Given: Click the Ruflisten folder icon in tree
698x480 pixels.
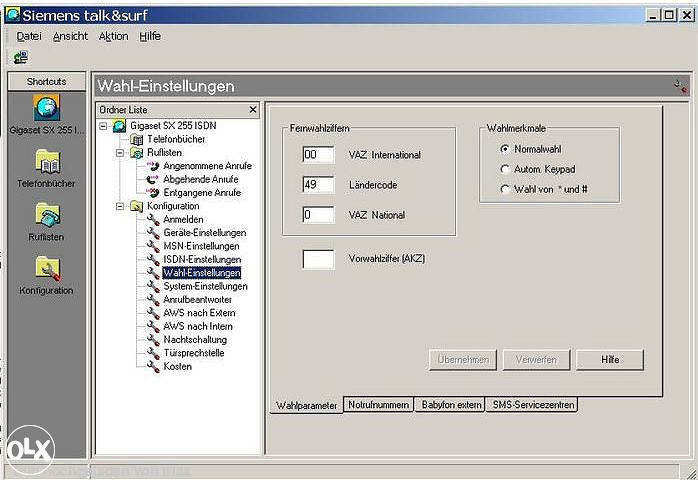Looking at the screenshot, I should pos(136,153).
